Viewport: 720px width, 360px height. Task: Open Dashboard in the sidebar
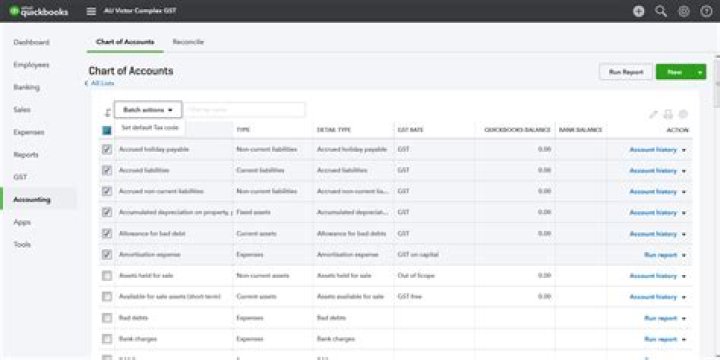click(31, 42)
